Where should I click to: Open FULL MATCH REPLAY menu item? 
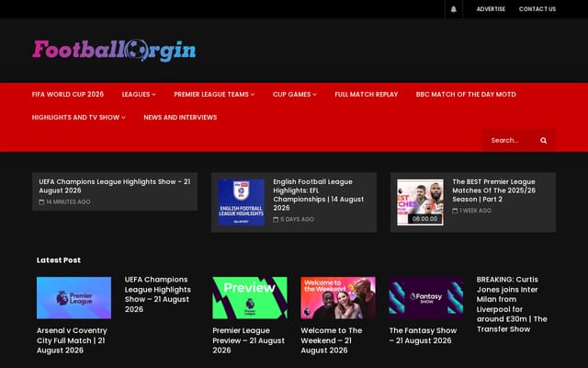367,94
